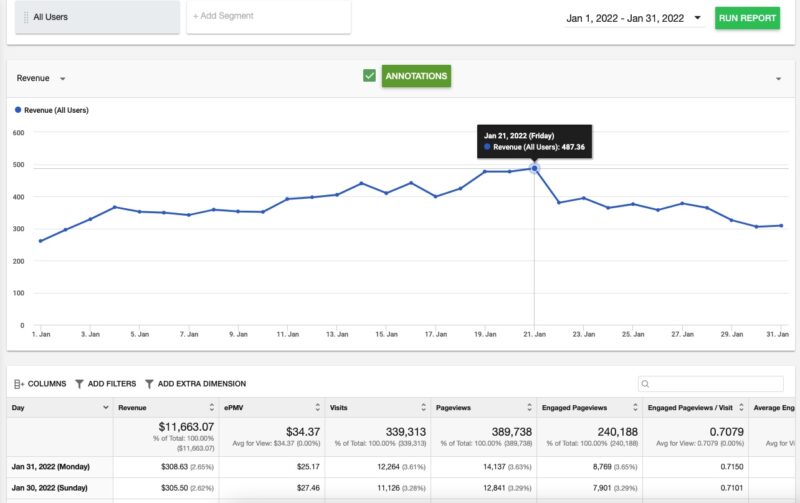Expand the chart options arrow on the chart header

(778, 79)
